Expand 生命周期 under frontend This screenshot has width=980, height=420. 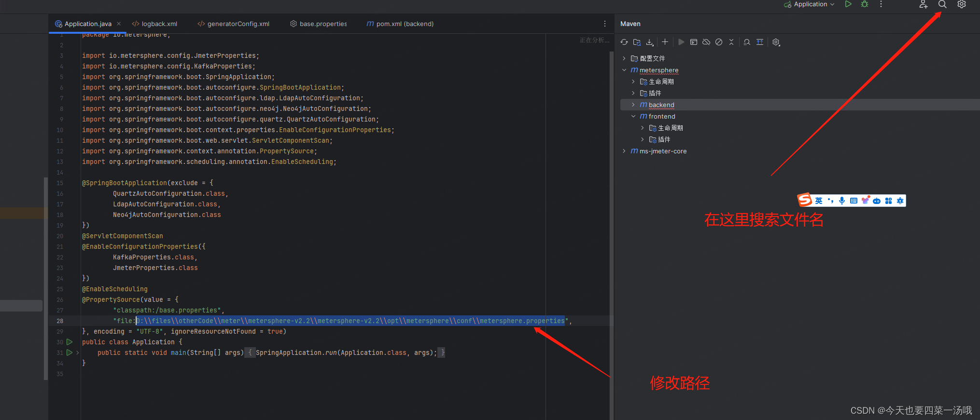point(643,128)
